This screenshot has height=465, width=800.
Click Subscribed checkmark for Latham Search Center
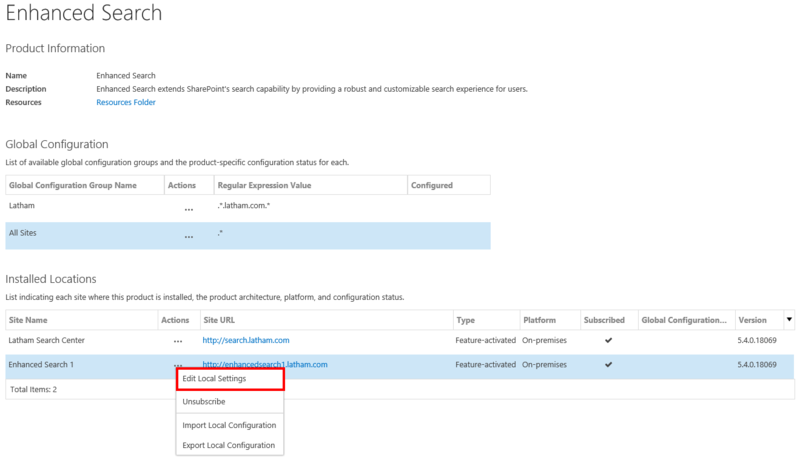point(608,341)
